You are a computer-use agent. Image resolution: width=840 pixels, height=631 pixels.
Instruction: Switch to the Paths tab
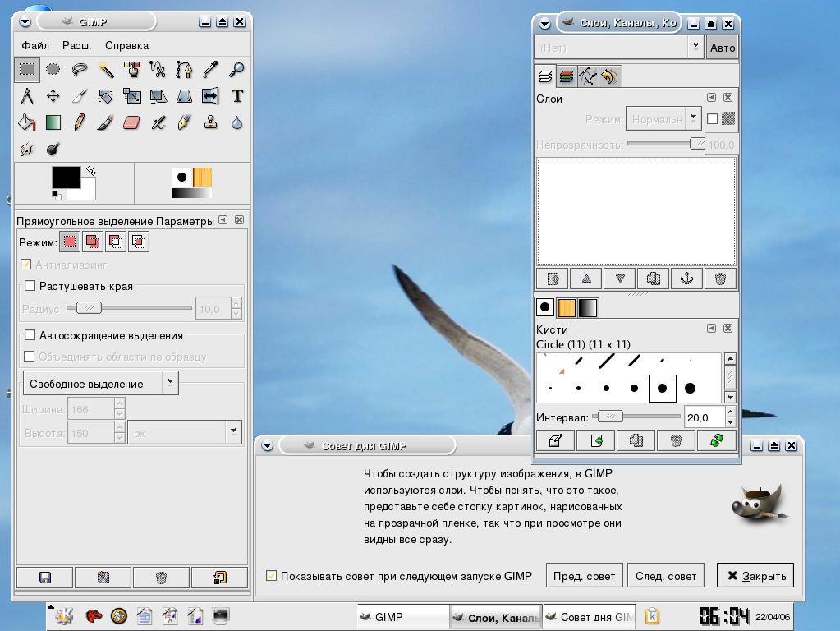coord(588,76)
